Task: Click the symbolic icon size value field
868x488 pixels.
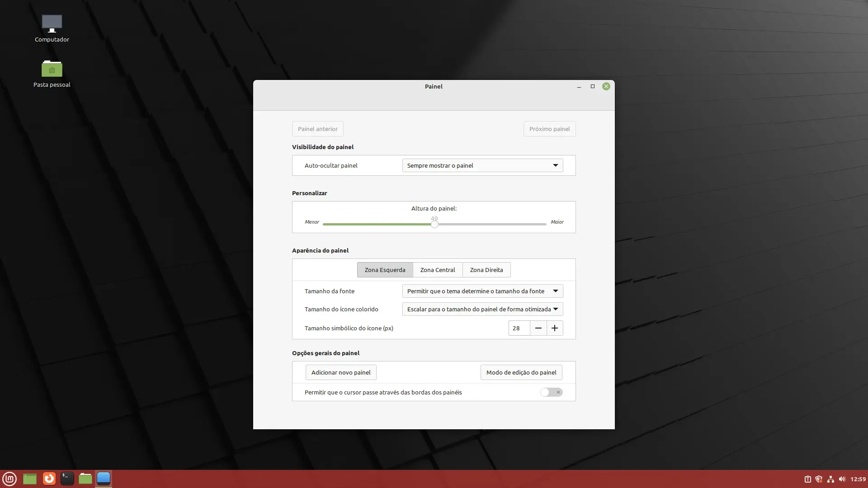Action: (519, 328)
